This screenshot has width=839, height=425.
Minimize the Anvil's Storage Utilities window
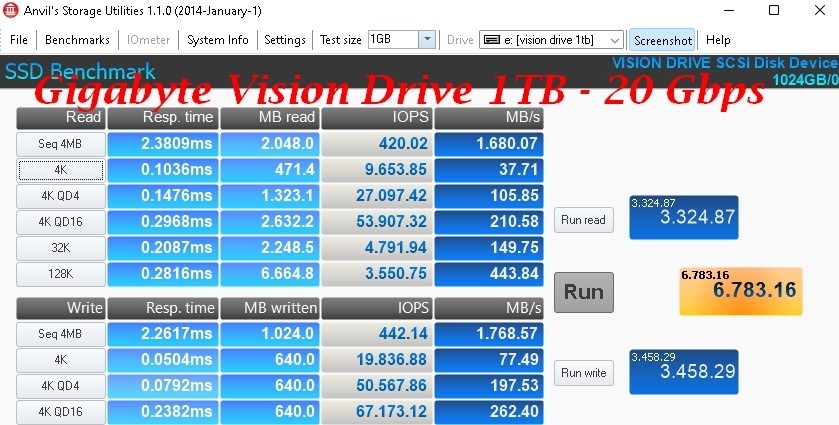(x=728, y=10)
